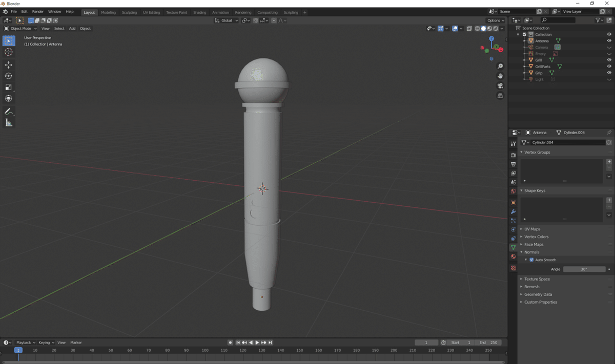Open Object properties tab
Screen dimensions: 615x364
(x=513, y=203)
